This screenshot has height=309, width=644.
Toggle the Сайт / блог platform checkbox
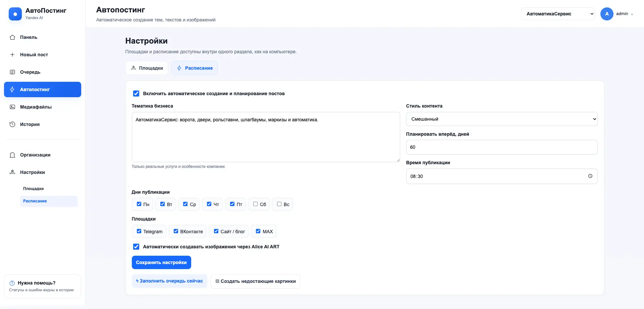pyautogui.click(x=216, y=231)
